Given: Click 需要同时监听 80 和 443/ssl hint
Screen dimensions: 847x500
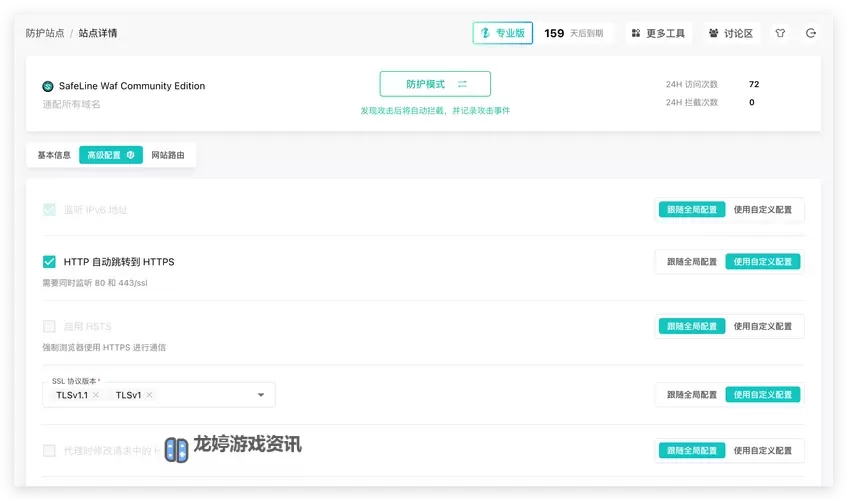Looking at the screenshot, I should (x=95, y=283).
